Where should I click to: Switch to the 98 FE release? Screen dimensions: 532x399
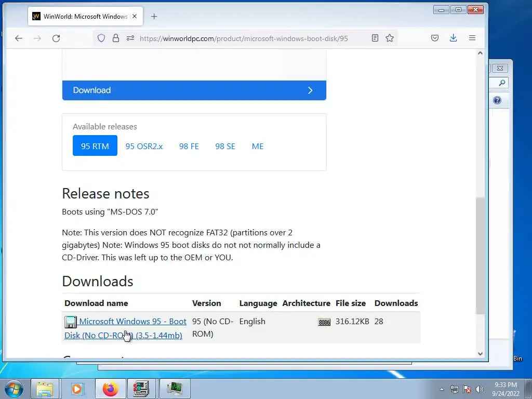pyautogui.click(x=189, y=146)
